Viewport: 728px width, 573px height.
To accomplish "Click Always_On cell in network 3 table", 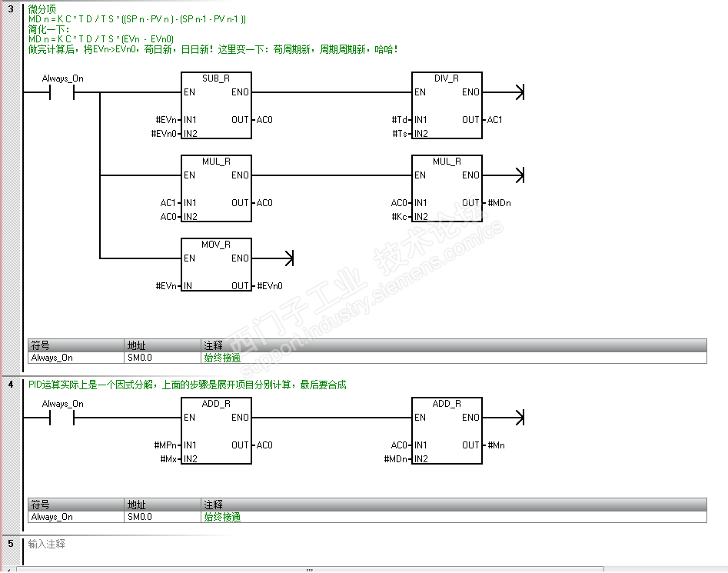I will 76,358.
